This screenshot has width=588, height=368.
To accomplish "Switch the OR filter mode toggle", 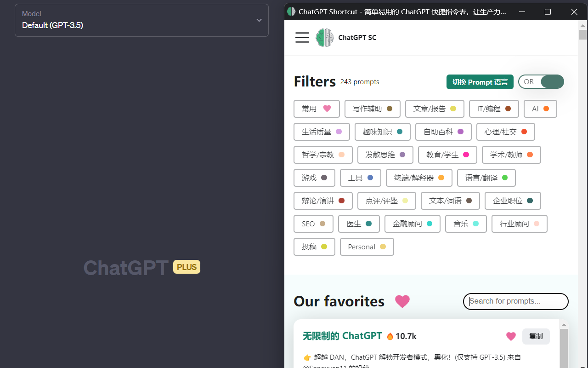I will pyautogui.click(x=541, y=81).
